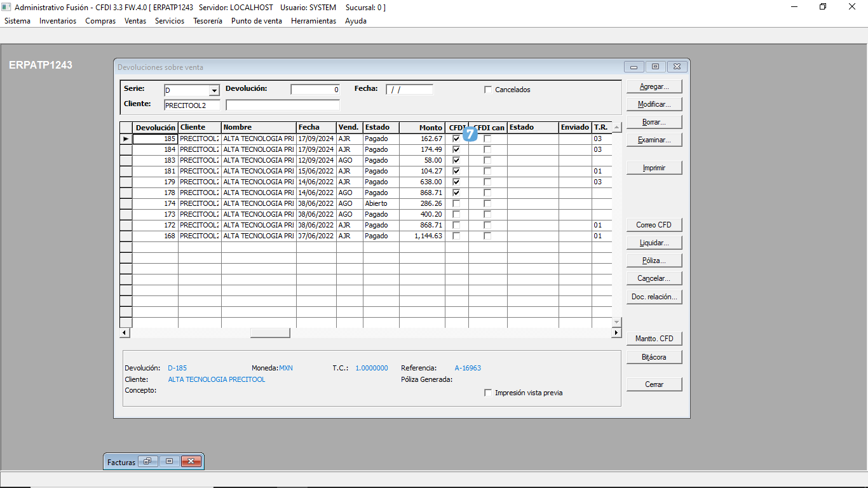Click the grid's horizontal scroll left arrow
868x488 pixels.
point(125,333)
